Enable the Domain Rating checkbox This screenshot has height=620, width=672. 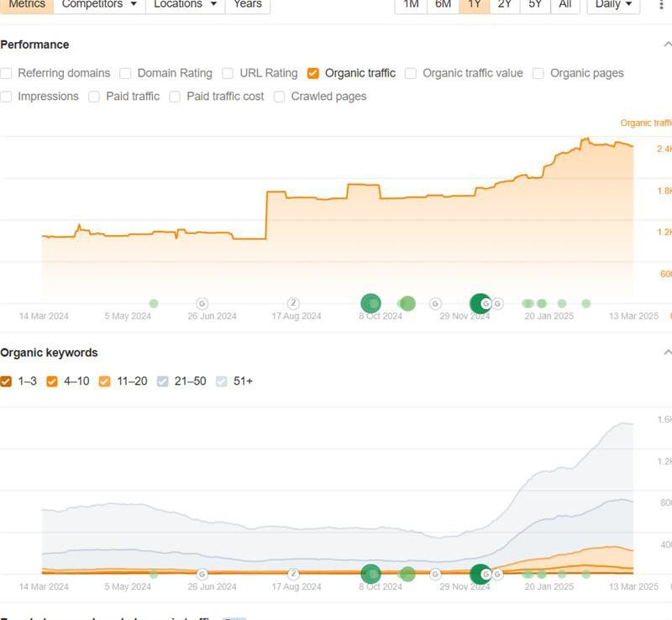point(125,73)
